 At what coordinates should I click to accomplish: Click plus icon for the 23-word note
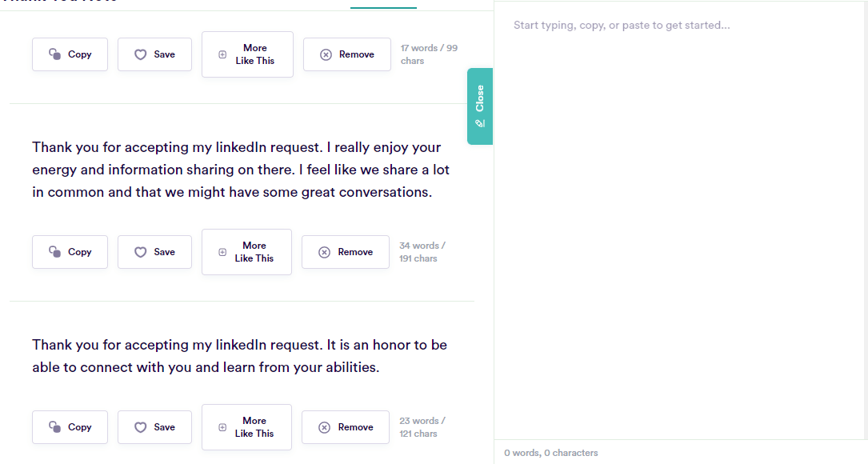(x=222, y=427)
